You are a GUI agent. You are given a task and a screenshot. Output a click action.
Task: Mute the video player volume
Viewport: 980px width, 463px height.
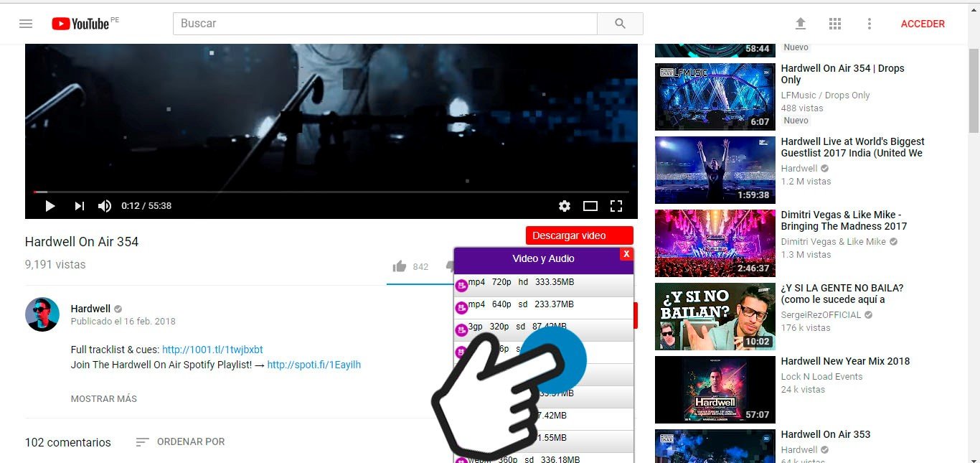[105, 206]
